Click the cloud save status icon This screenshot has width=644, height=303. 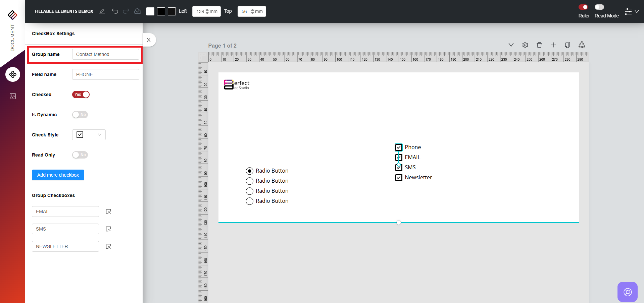[x=138, y=11]
